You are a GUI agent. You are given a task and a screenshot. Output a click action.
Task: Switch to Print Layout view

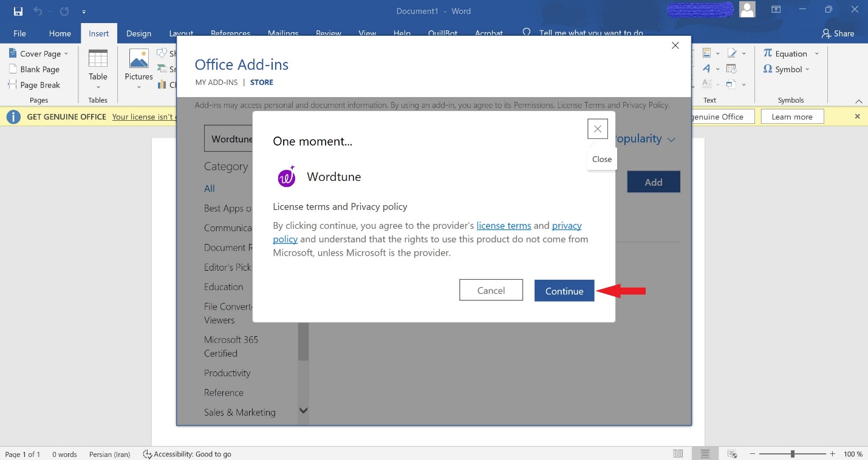pyautogui.click(x=705, y=454)
